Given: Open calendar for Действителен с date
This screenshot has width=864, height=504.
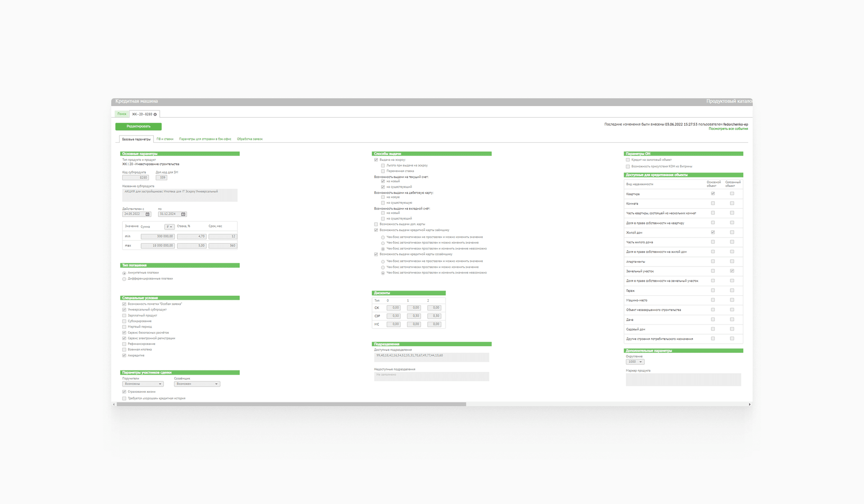Looking at the screenshot, I should coord(147,214).
